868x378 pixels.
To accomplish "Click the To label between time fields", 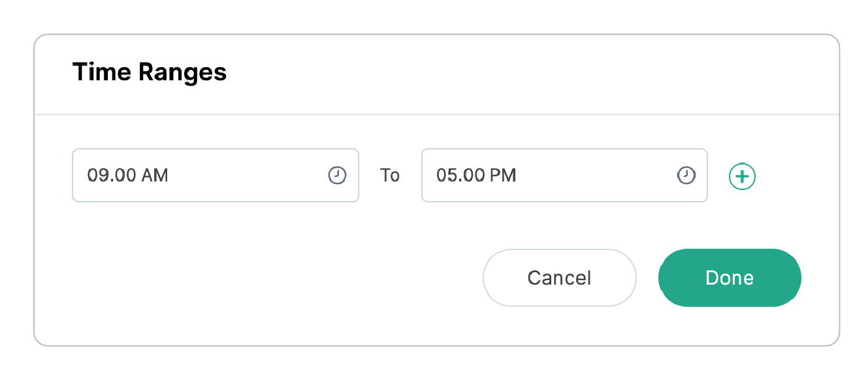I will tap(390, 175).
